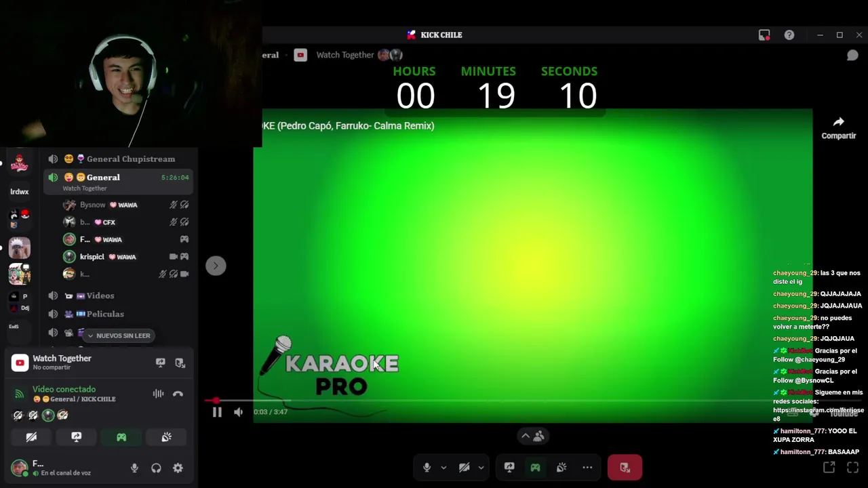Click the YouTube icon beside Watch Together header
The image size is (868, 488).
click(x=300, y=55)
